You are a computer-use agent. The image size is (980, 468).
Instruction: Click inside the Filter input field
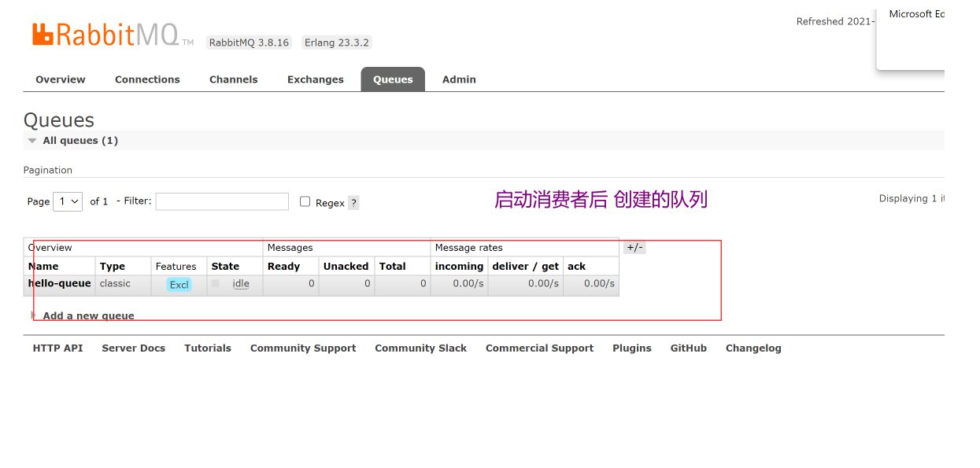point(221,201)
